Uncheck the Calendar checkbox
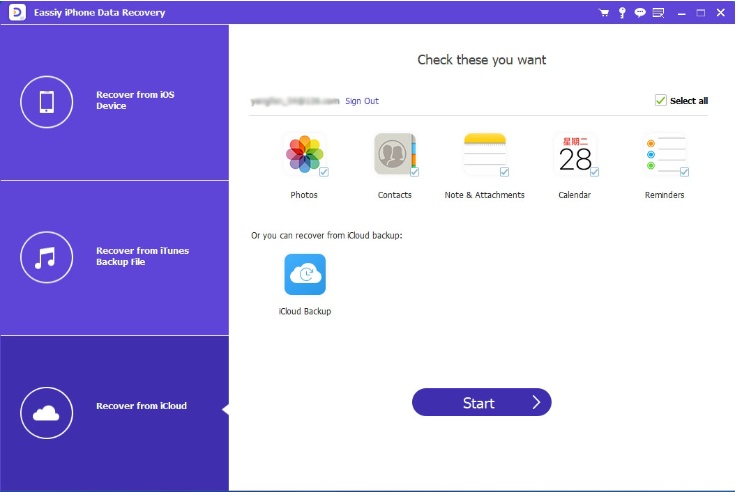Image resolution: width=737 pixels, height=492 pixels. (x=594, y=172)
